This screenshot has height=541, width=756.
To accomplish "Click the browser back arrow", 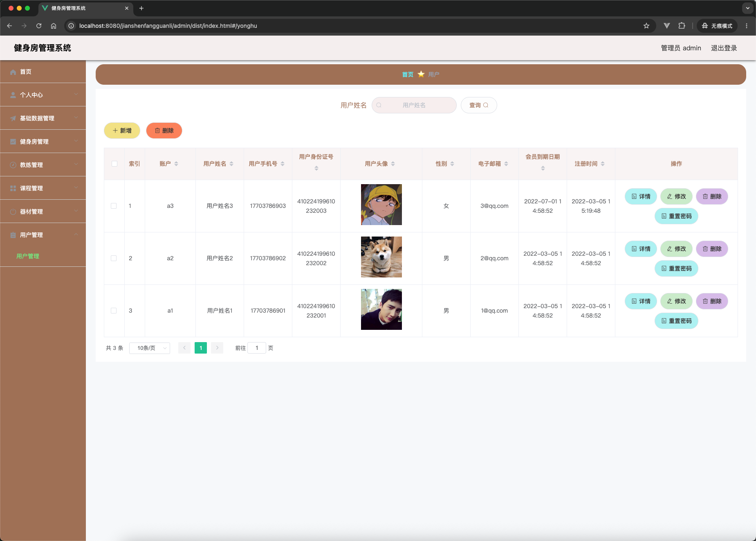I will click(9, 26).
